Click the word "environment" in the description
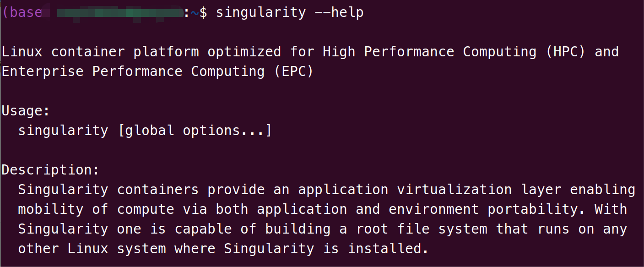The height and width of the screenshot is (267, 644). [x=434, y=209]
